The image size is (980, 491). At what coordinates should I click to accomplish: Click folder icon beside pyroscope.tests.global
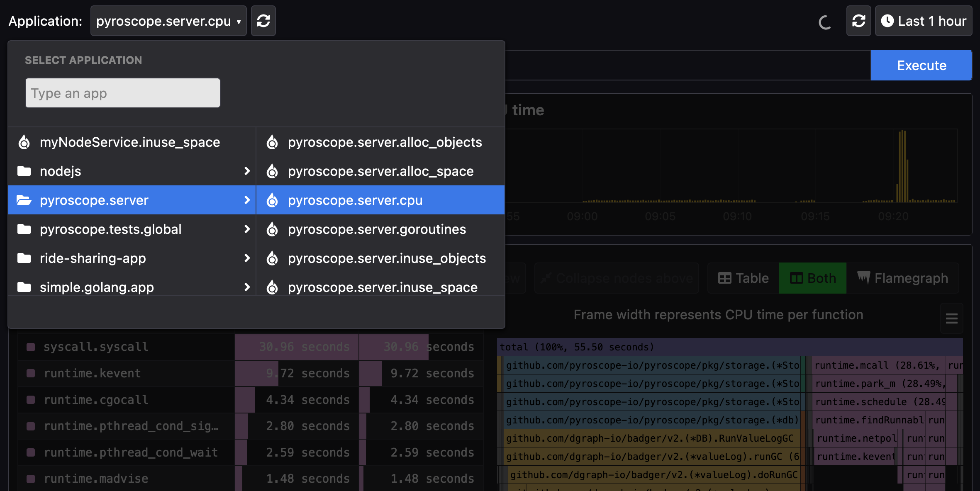point(24,229)
